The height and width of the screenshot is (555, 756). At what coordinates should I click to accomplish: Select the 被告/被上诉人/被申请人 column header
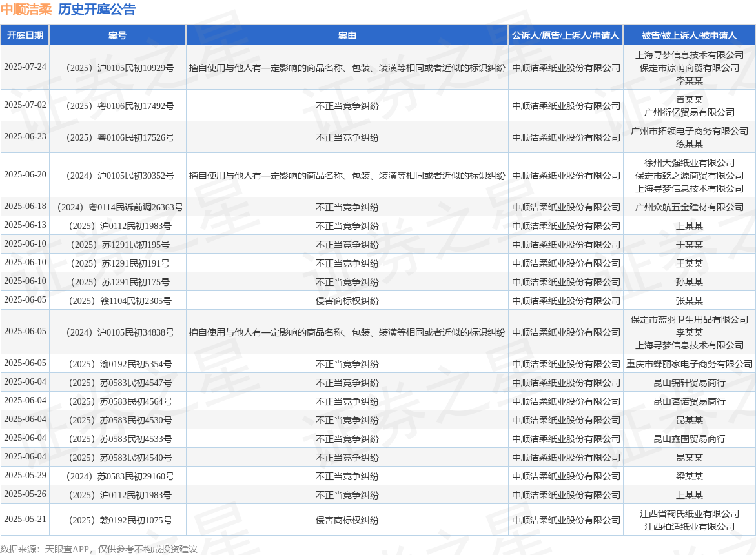point(689,35)
